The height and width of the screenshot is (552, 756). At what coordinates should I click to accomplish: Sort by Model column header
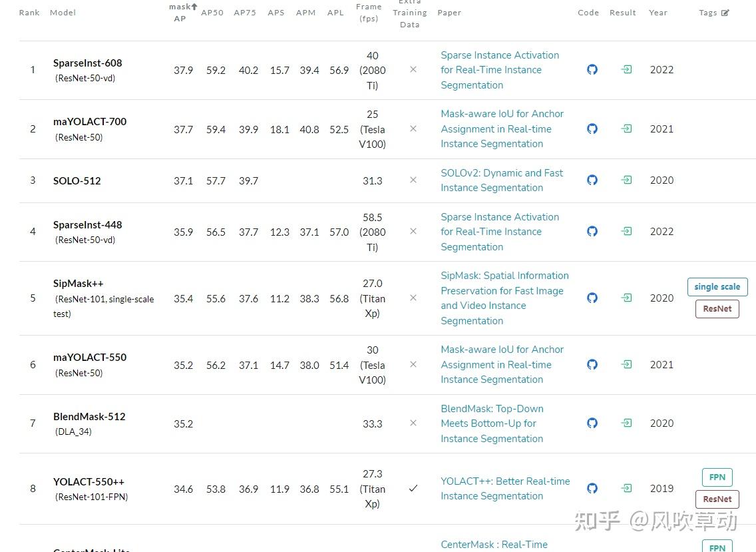pyautogui.click(x=63, y=13)
